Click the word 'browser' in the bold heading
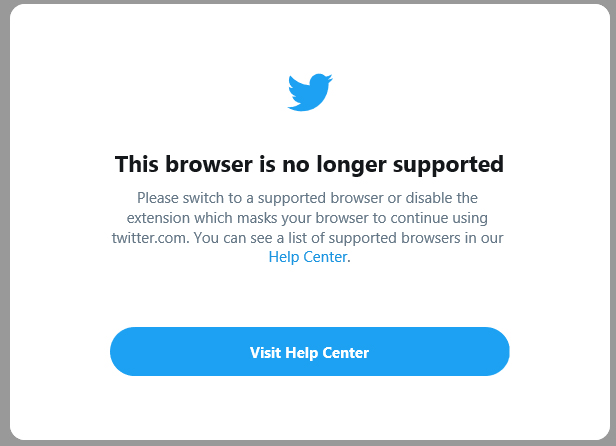Viewport: 616px width, 446px height. [209, 164]
